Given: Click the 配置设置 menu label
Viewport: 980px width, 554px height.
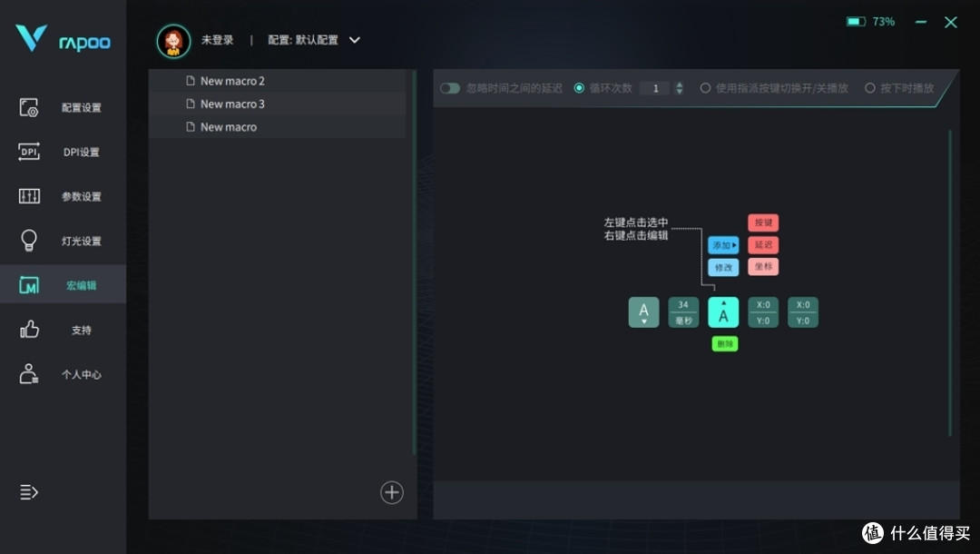Looking at the screenshot, I should click(82, 107).
